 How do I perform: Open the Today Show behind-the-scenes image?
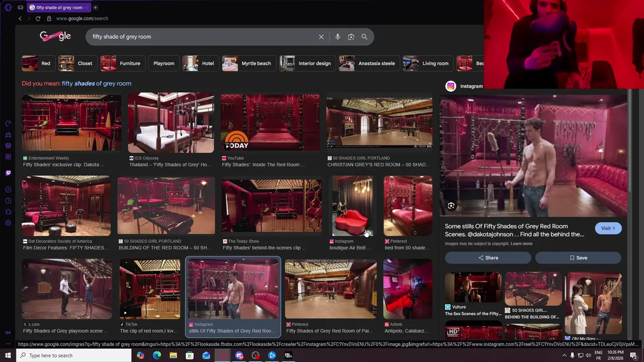(272, 206)
